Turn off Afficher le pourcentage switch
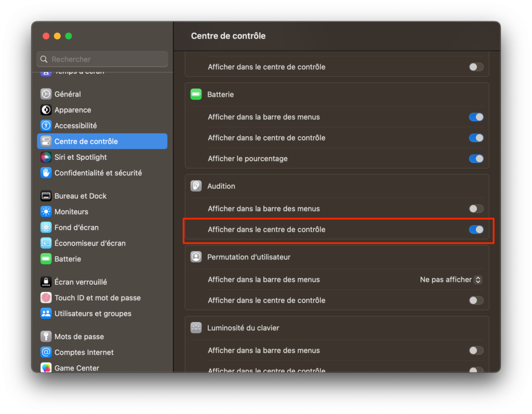532x414 pixels. (x=476, y=159)
